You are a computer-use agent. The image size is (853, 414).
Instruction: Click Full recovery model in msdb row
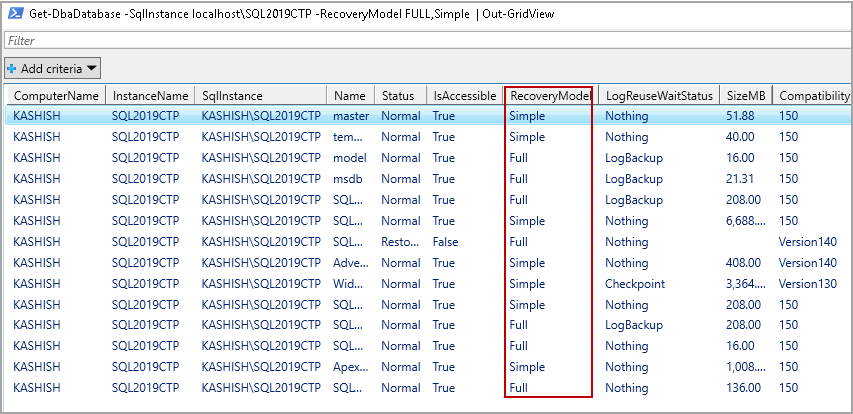click(x=518, y=179)
